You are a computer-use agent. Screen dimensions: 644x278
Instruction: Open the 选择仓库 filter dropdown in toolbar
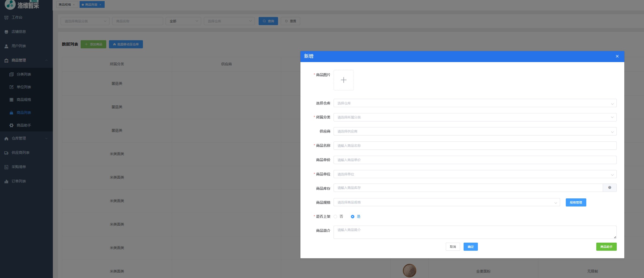(x=229, y=21)
